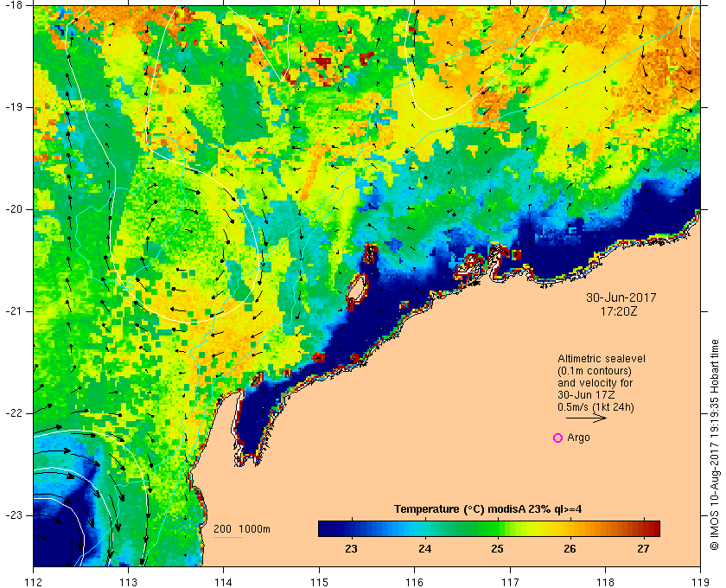Click the temperature color bar at 25
The width and height of the screenshot is (726, 588).
[497, 528]
